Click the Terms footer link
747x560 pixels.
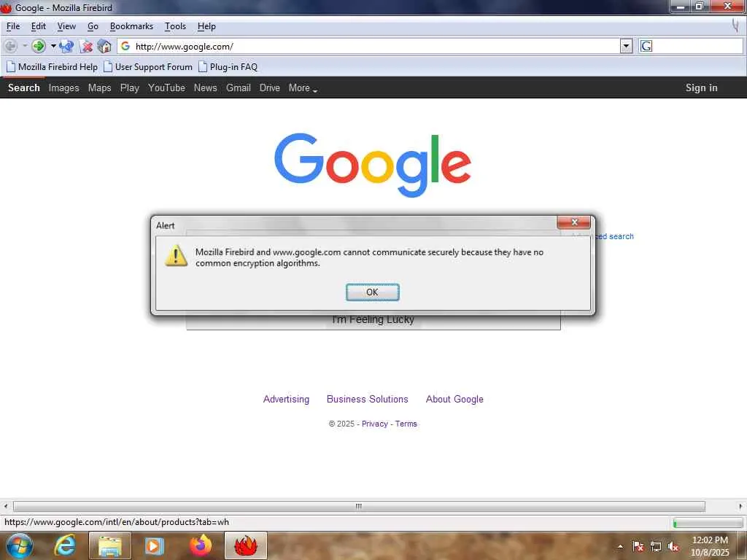tap(406, 424)
